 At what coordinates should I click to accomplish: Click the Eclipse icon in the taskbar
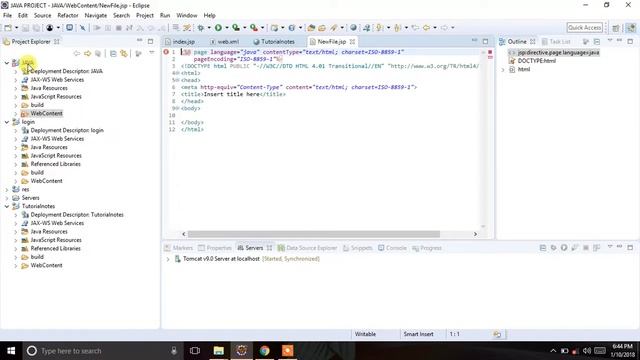tap(242, 351)
